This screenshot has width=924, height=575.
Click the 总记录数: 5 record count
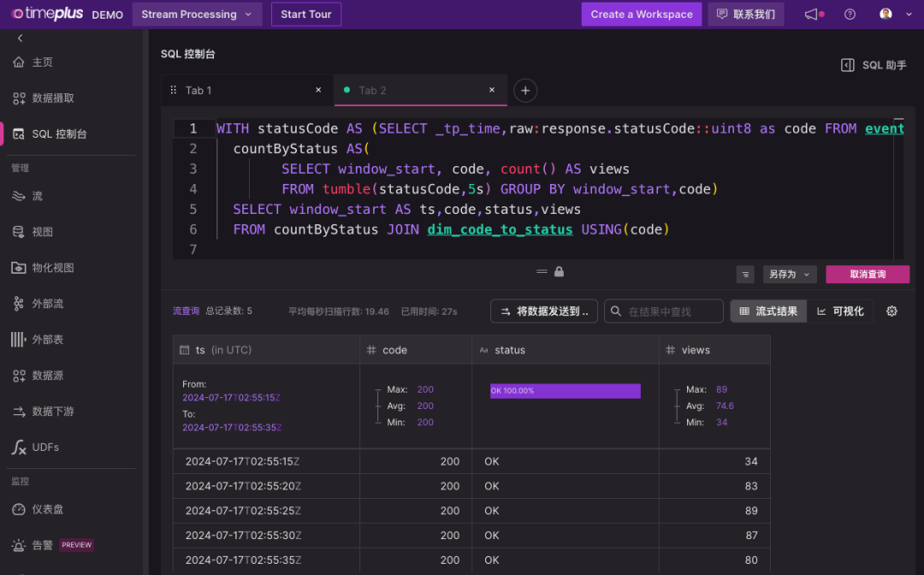pos(228,311)
